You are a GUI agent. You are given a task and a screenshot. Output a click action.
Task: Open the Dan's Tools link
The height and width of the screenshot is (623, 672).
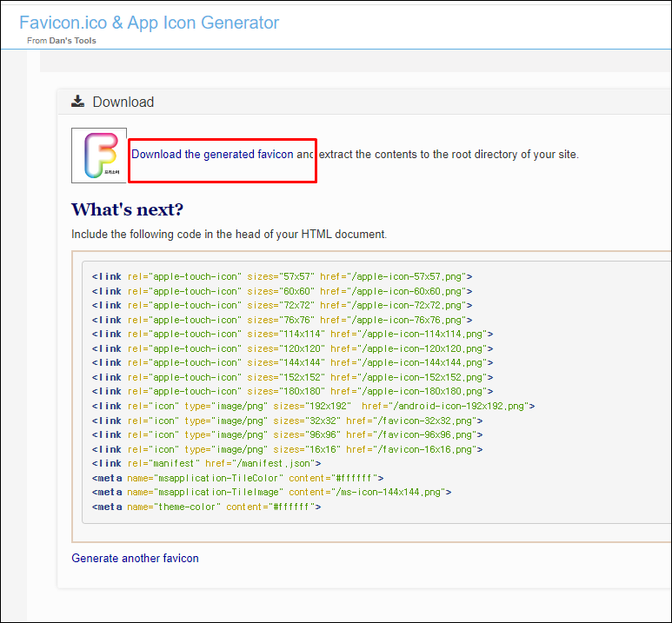point(72,41)
